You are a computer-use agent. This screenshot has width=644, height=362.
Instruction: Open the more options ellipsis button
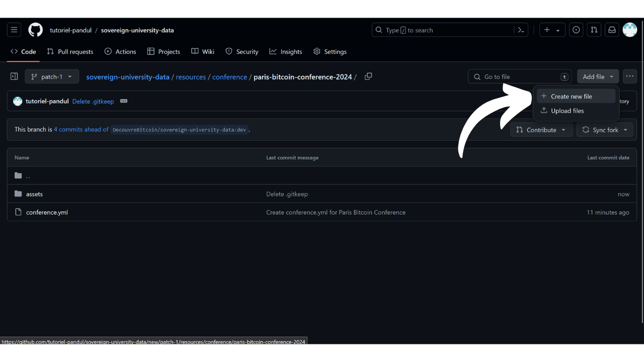pos(630,76)
